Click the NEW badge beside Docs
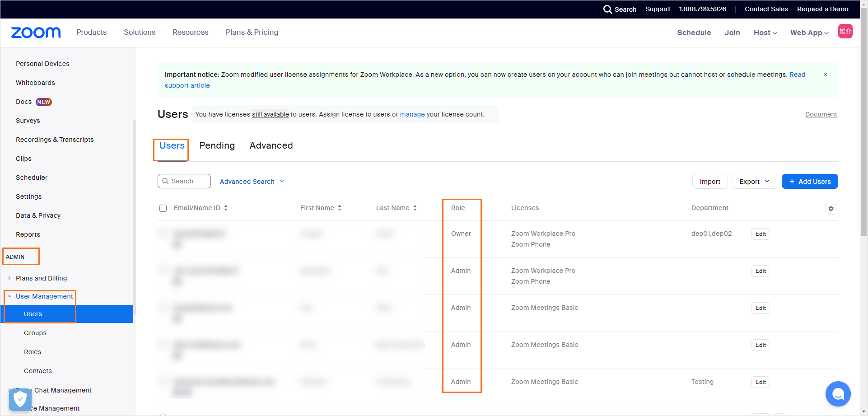868x416 pixels. (44, 102)
